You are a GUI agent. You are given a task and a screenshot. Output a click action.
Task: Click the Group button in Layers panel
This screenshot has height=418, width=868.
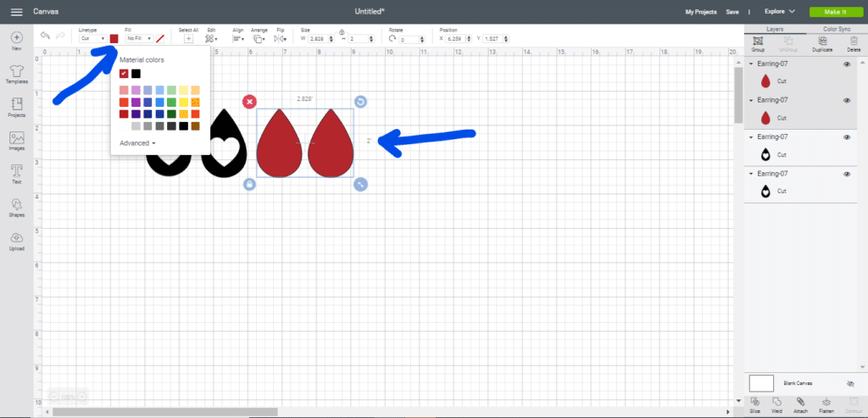tap(758, 43)
